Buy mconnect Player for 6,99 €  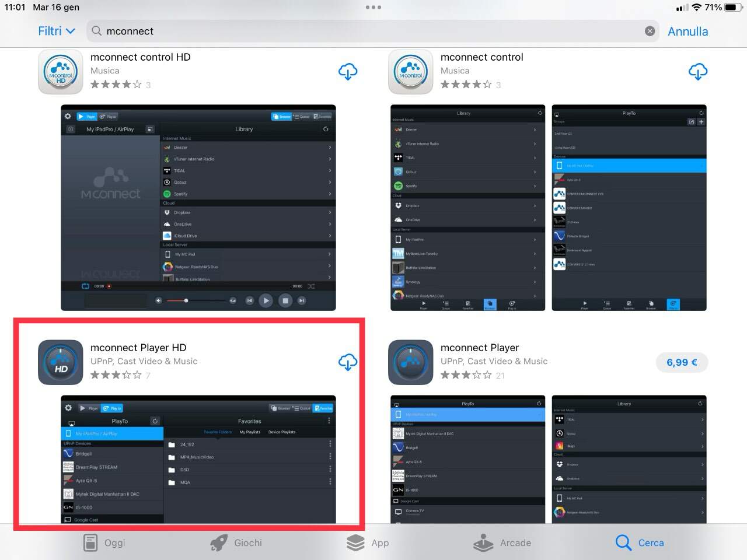(682, 362)
